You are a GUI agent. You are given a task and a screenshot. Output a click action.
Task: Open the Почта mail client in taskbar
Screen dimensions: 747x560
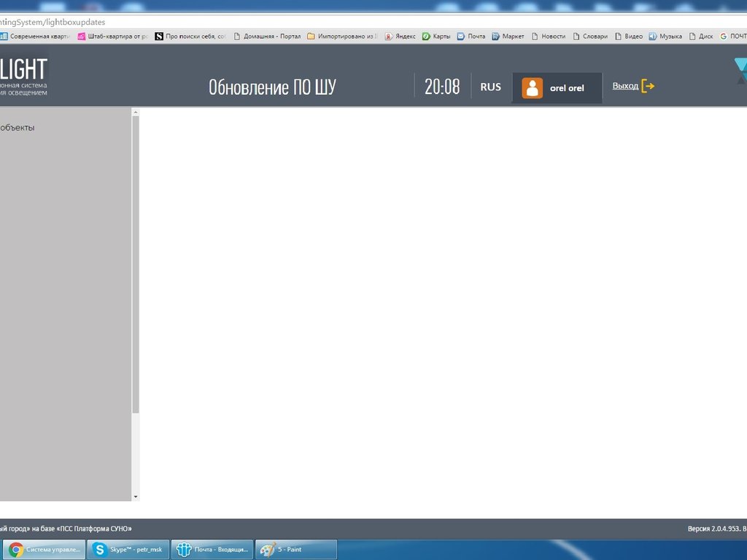click(x=212, y=550)
